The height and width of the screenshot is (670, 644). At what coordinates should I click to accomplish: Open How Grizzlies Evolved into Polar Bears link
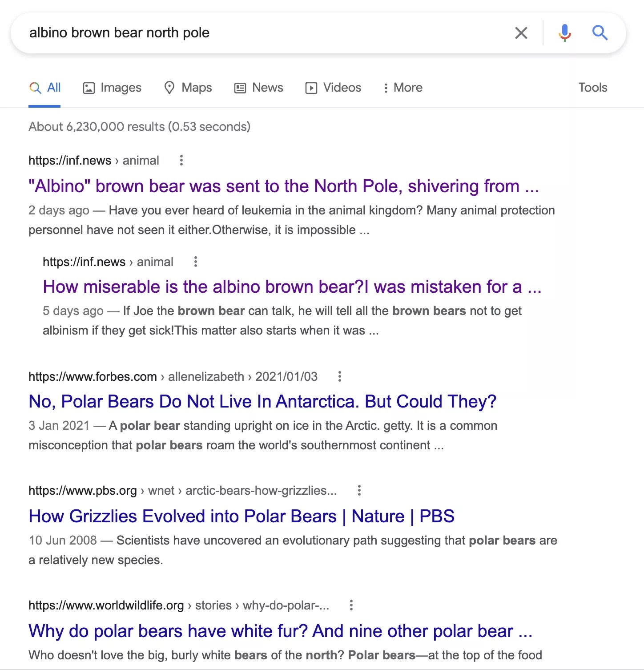pyautogui.click(x=241, y=516)
